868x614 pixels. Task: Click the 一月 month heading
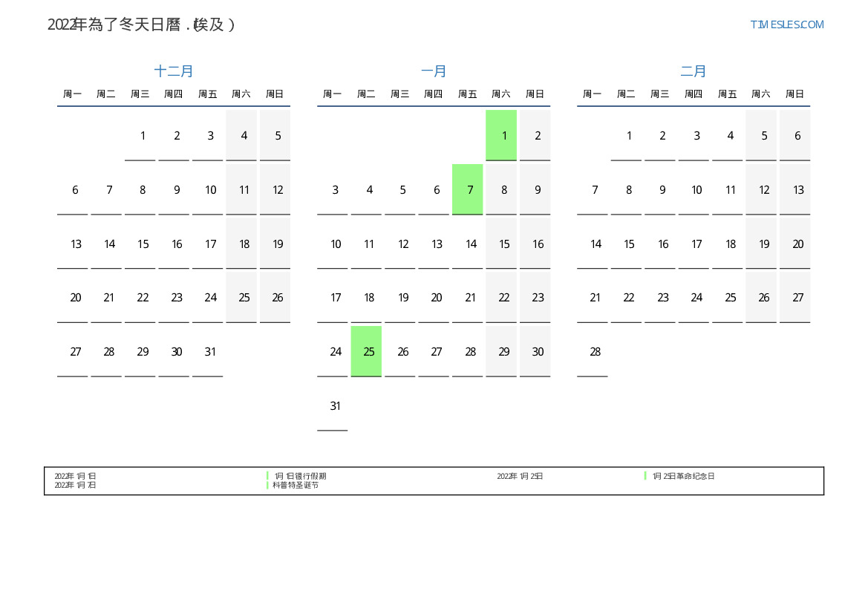click(434, 71)
